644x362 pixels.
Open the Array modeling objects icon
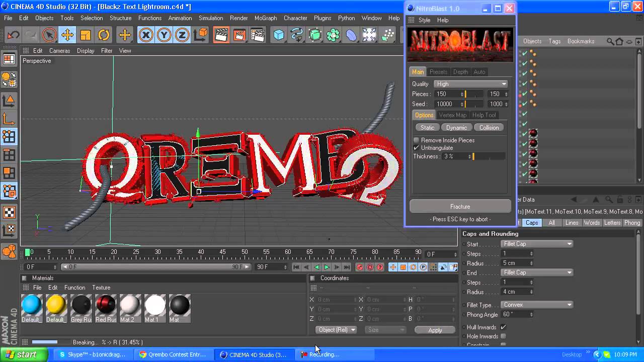[333, 35]
